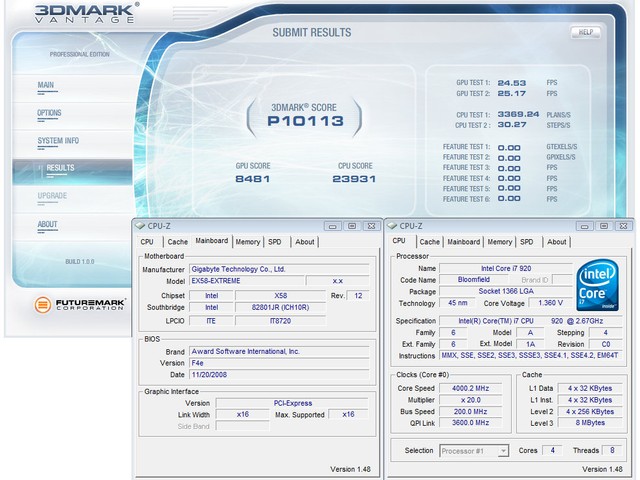This screenshot has width=640, height=480.
Task: Close the left CPU-Z Mainboard window
Action: [x=371, y=226]
